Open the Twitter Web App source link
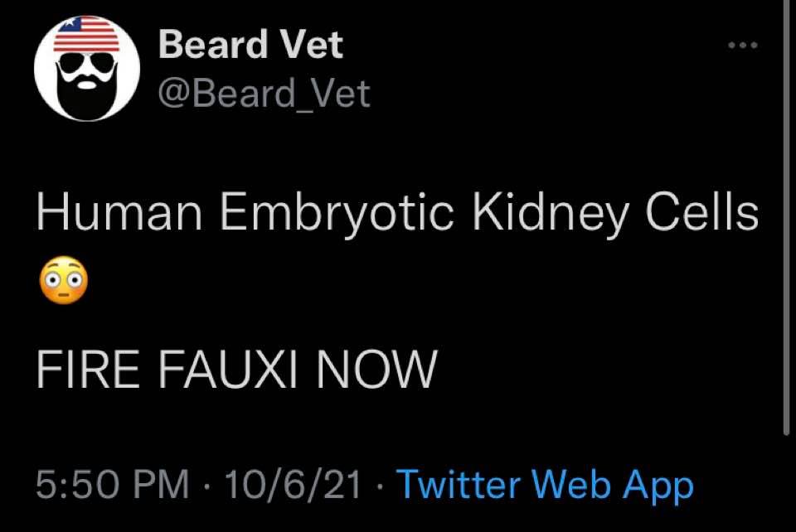The image size is (796, 532). [x=545, y=484]
